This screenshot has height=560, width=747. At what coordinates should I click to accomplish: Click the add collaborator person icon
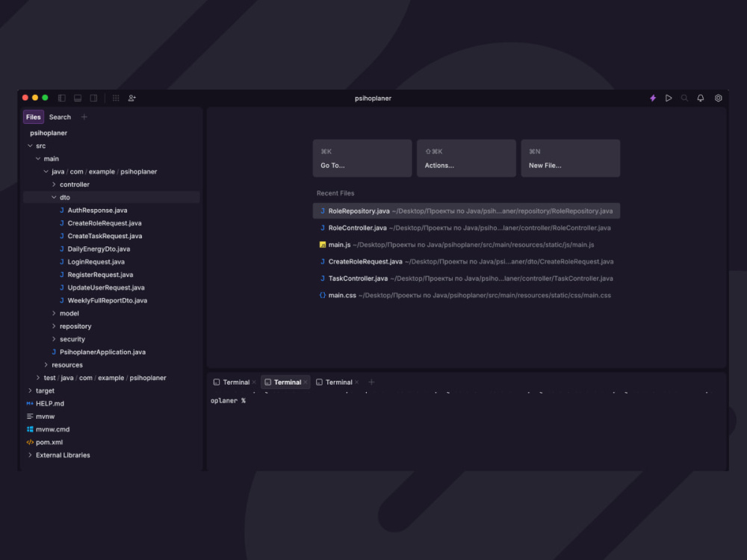[x=132, y=98]
